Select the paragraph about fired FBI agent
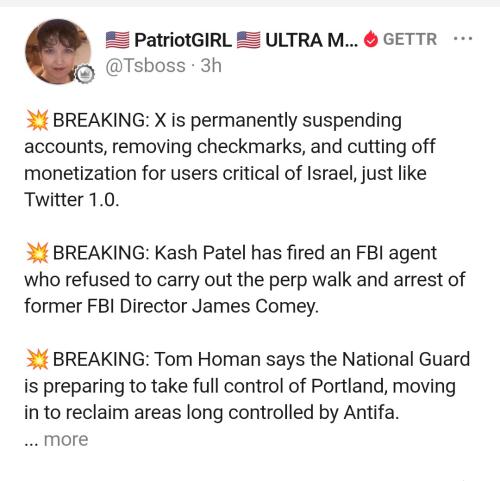Screen dimensions: 500x481 tap(245, 279)
